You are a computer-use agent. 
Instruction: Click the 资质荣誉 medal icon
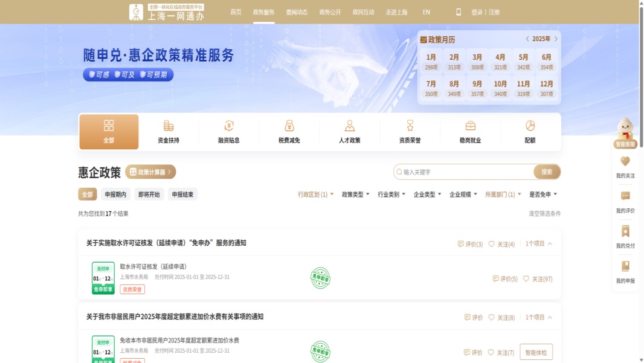410,126
